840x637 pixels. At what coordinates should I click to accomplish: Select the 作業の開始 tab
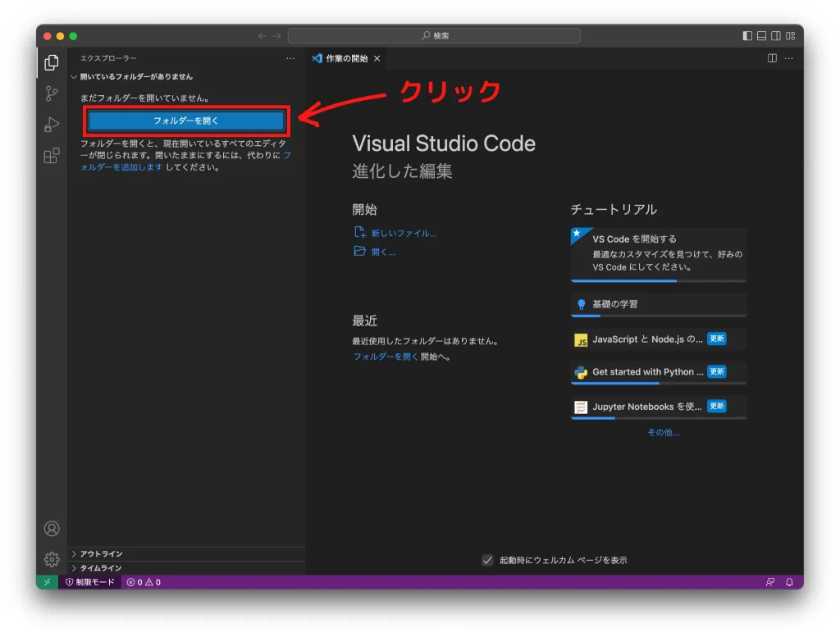(346, 58)
